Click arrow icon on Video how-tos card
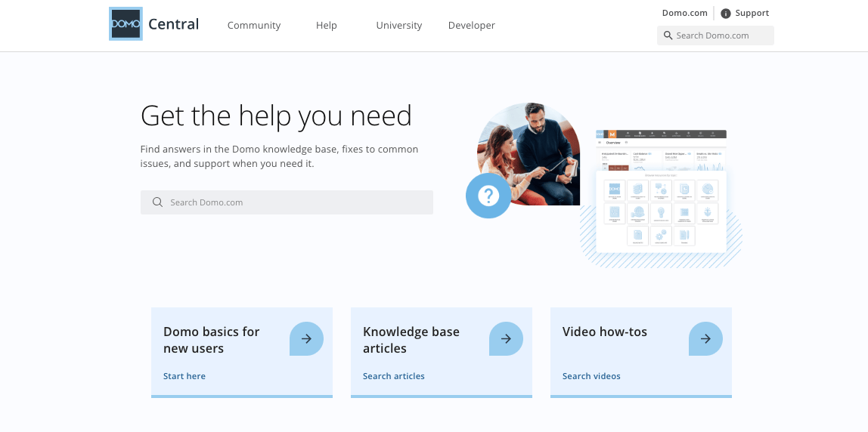Screen dimensions: 868x432 [705, 338]
